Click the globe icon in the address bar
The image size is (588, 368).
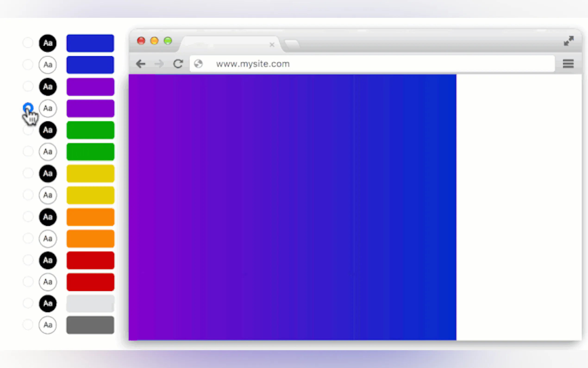click(x=198, y=64)
